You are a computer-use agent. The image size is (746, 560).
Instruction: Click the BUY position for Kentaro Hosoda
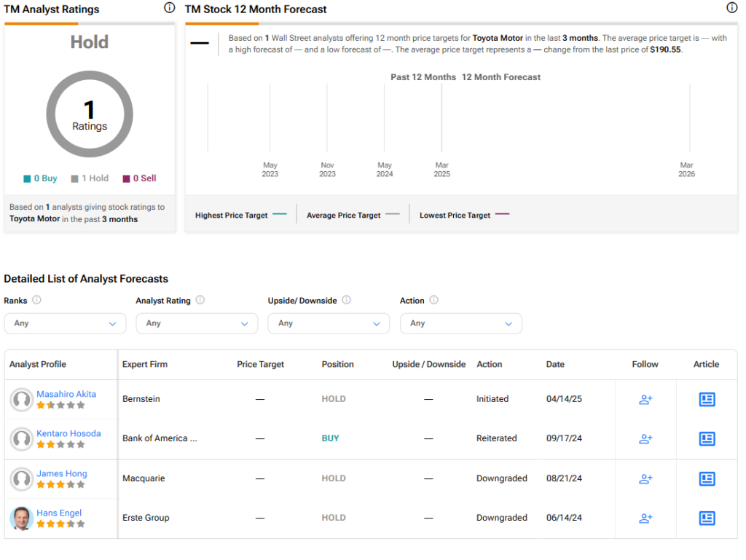click(330, 438)
